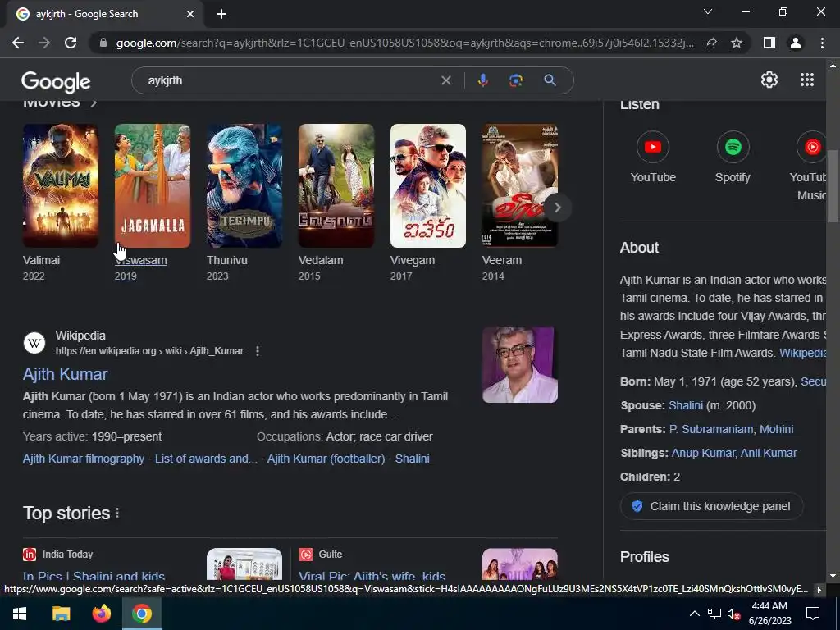Open File Explorer from taskbar

tap(61, 614)
